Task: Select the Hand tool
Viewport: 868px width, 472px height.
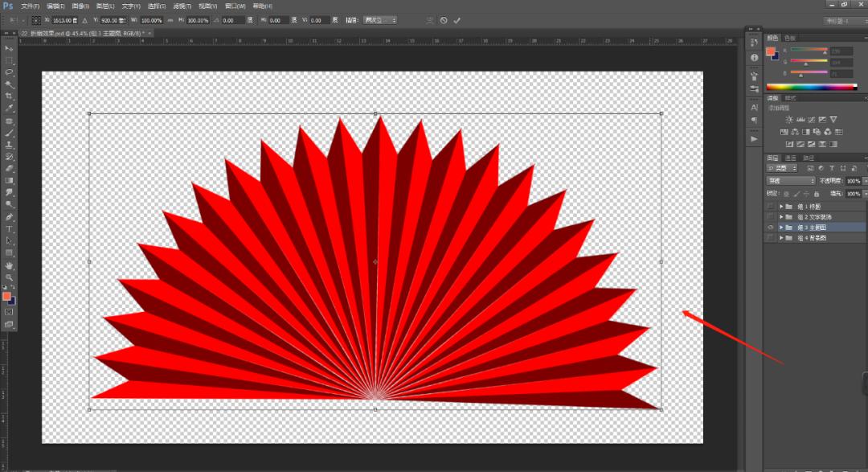Action: click(x=10, y=265)
